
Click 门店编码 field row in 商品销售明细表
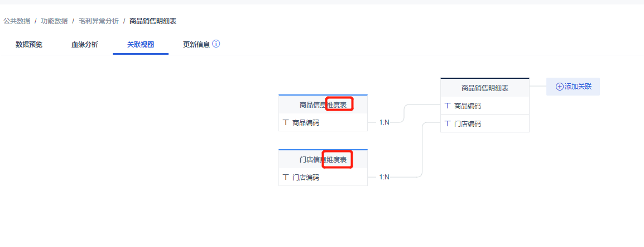tap(484, 123)
